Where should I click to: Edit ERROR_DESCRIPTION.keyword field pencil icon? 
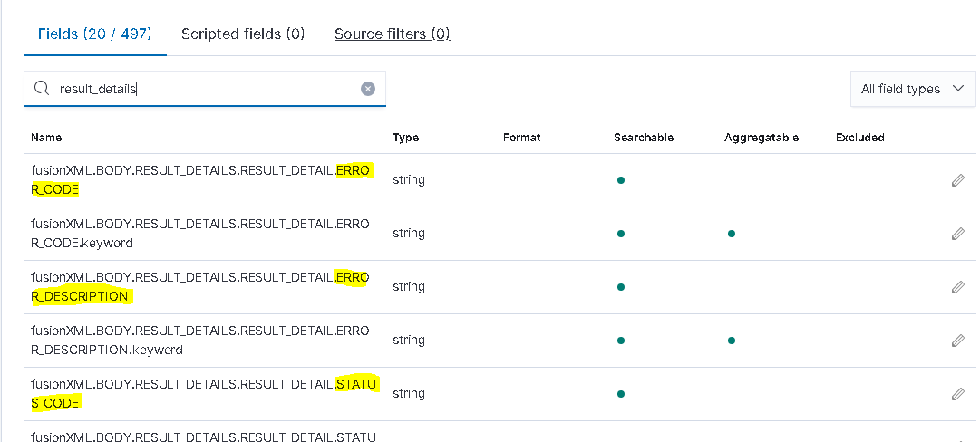coord(957,341)
